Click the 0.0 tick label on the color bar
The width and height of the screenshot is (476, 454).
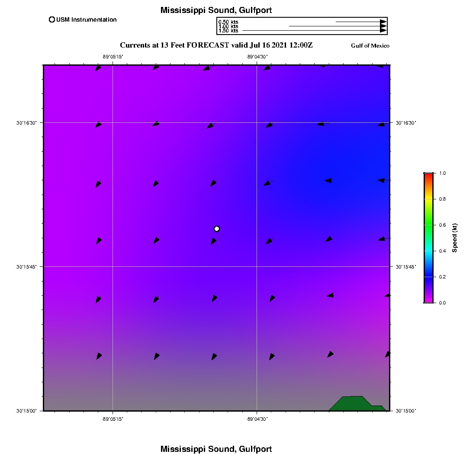click(443, 303)
